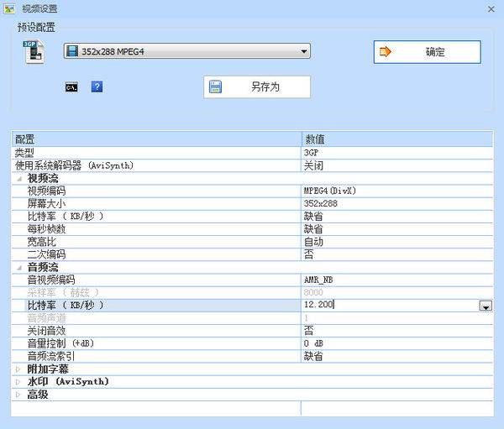
Task: Click the 确定 button
Action: [x=427, y=52]
